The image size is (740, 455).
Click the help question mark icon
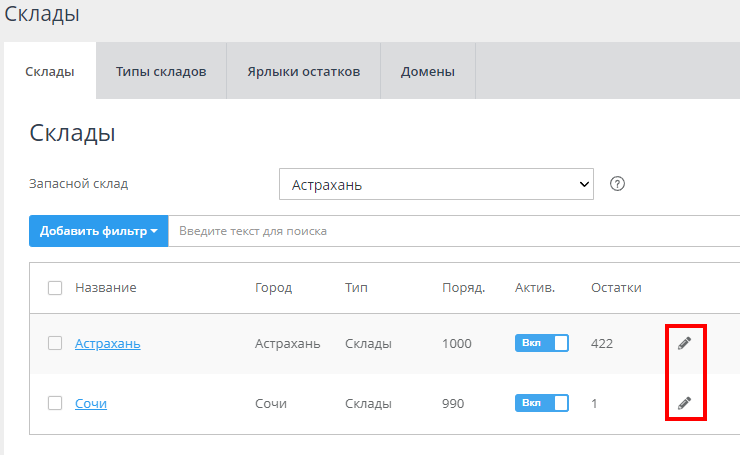(617, 184)
